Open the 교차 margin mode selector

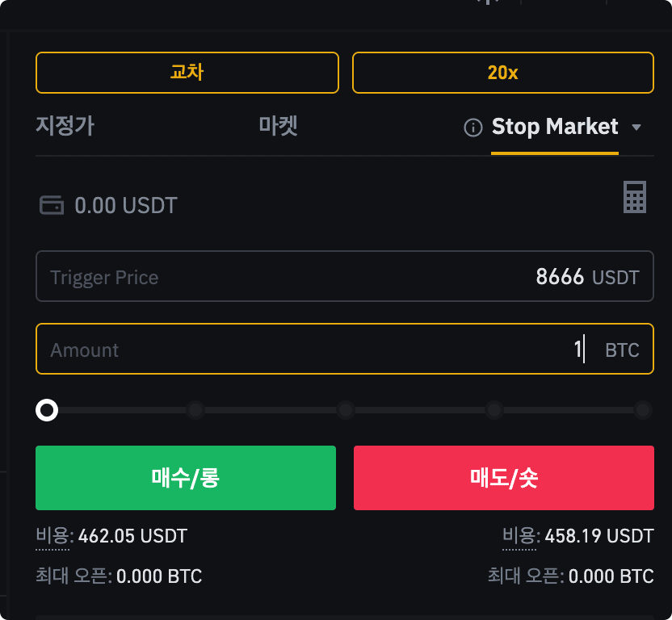click(187, 73)
